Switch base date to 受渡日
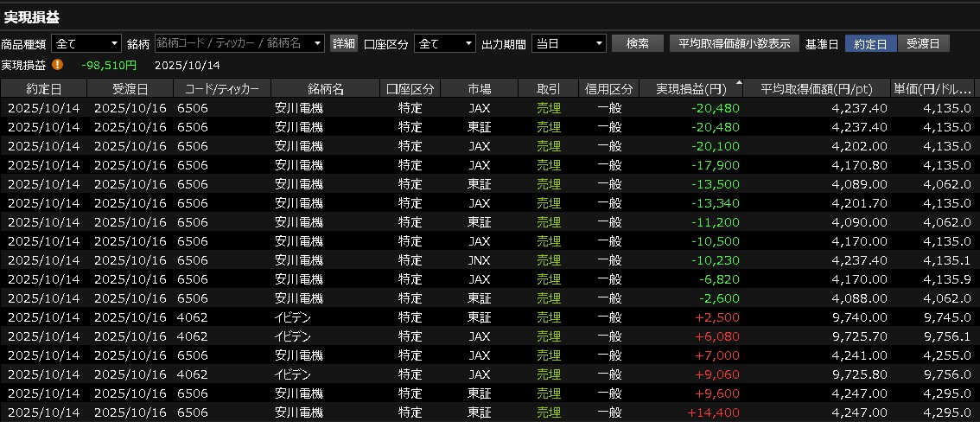Image resolution: width=980 pixels, height=422 pixels. tap(923, 43)
